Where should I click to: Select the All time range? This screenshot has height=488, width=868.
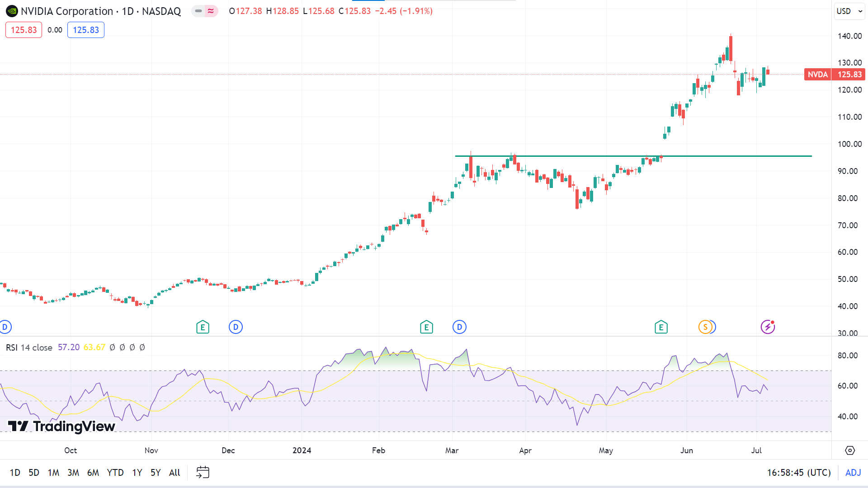coord(175,473)
